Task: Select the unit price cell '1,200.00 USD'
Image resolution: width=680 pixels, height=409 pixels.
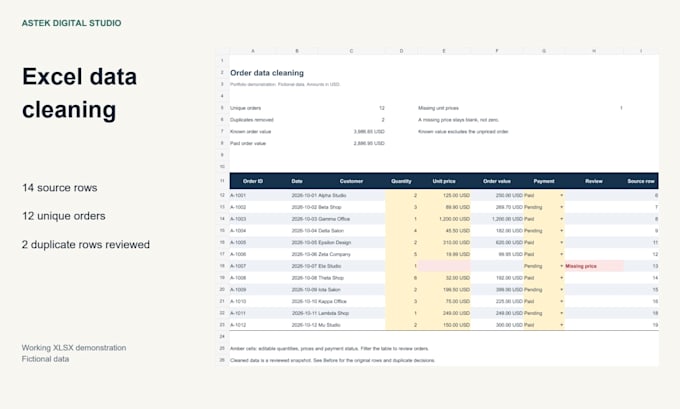Action: (444, 219)
